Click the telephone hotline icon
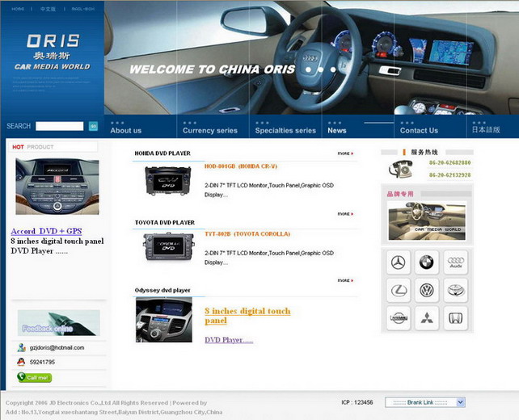 (400, 169)
